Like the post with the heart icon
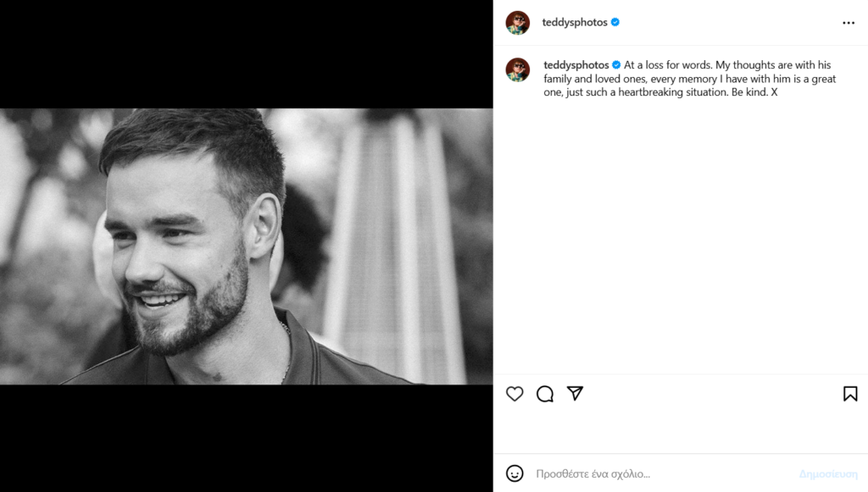Viewport: 868px width, 492px height. click(515, 394)
